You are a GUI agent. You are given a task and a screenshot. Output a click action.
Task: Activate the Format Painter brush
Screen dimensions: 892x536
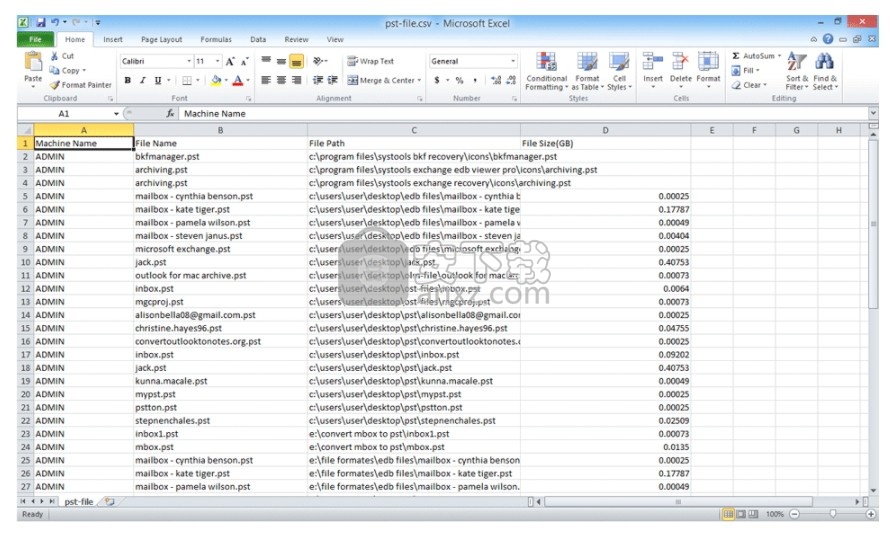tap(55, 85)
